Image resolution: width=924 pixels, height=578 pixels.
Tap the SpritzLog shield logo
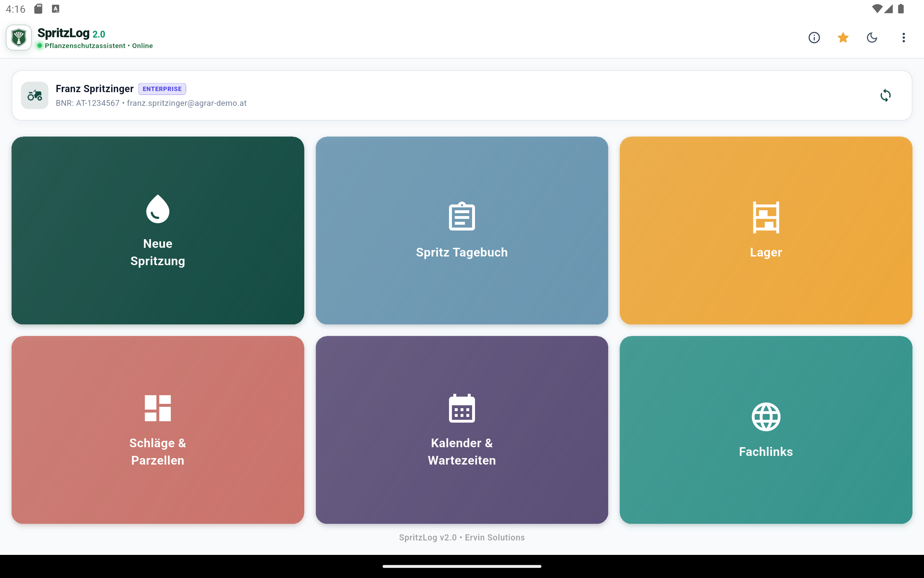click(x=19, y=38)
